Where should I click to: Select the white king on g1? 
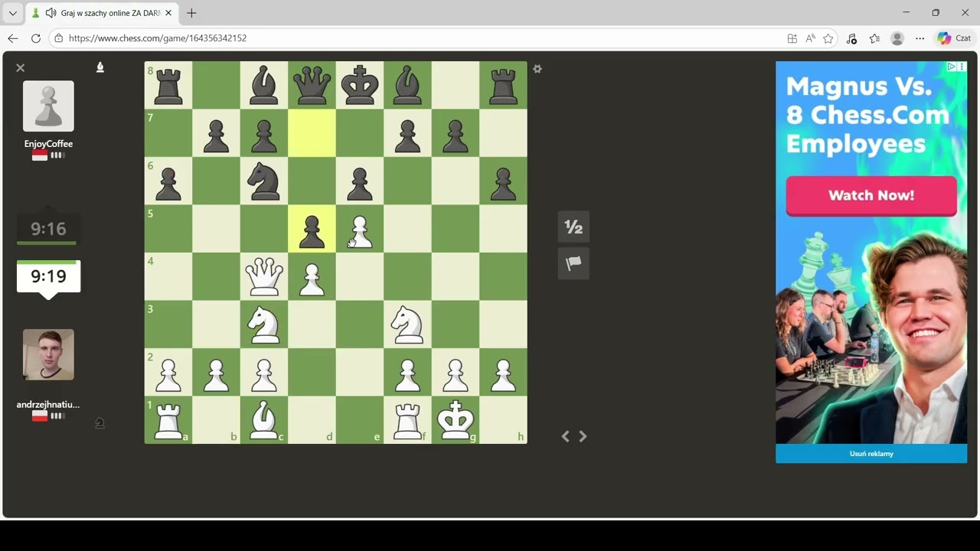tap(456, 420)
